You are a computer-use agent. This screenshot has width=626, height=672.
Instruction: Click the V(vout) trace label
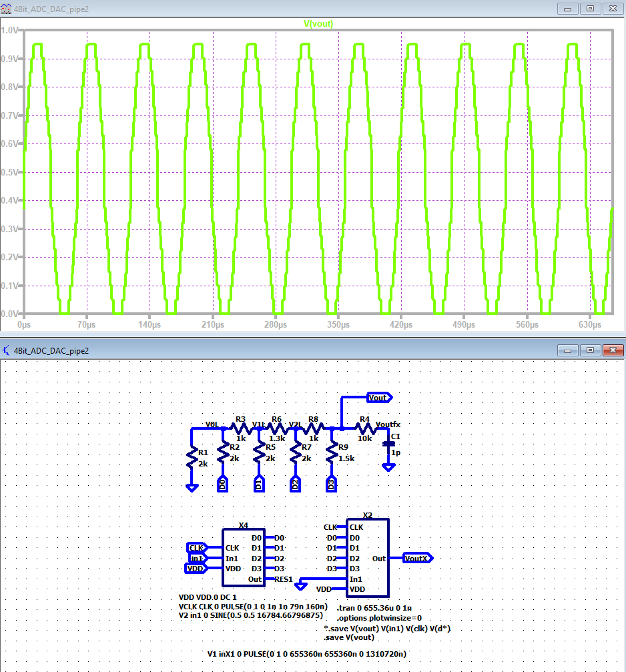coord(318,23)
